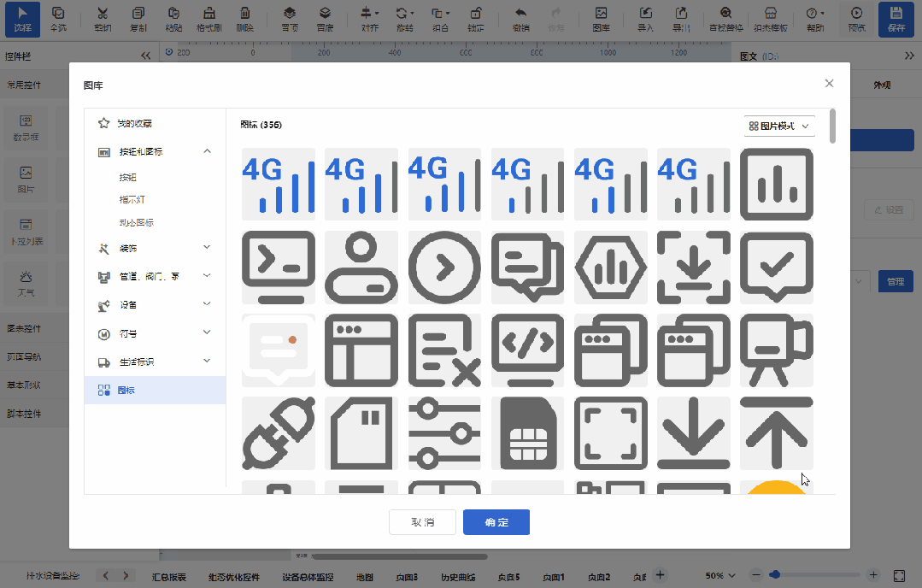Image resolution: width=922 pixels, height=588 pixels.
Task: Expand the 符号 category chevron
Action: (207, 332)
